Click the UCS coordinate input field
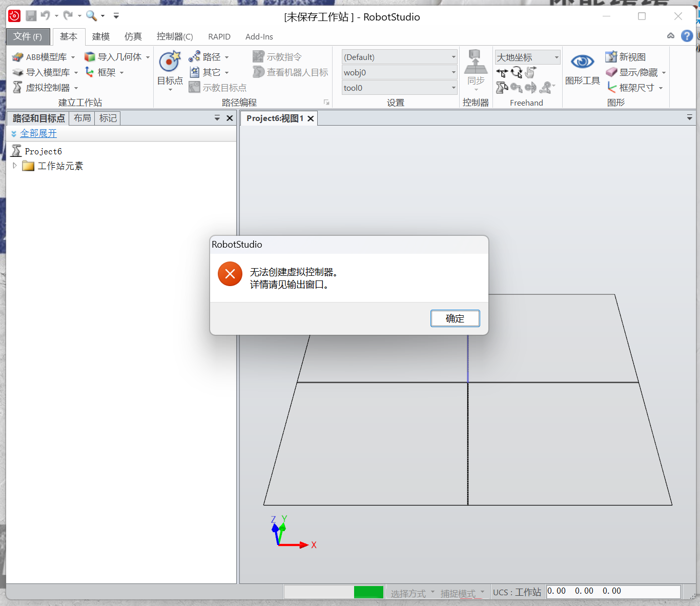This screenshot has height=606, width=700. tap(613, 592)
